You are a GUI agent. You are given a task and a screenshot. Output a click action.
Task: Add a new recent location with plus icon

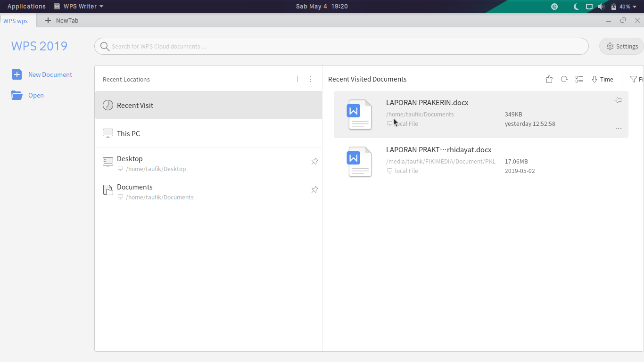297,79
